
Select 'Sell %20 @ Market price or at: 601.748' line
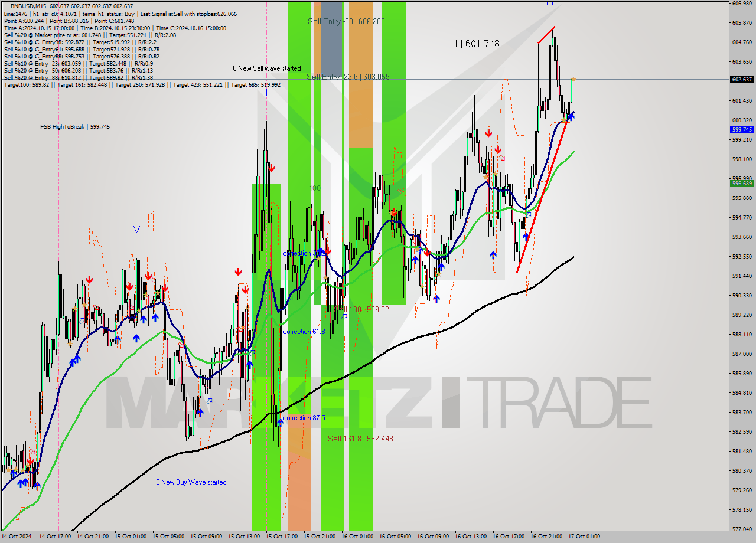tap(90, 35)
